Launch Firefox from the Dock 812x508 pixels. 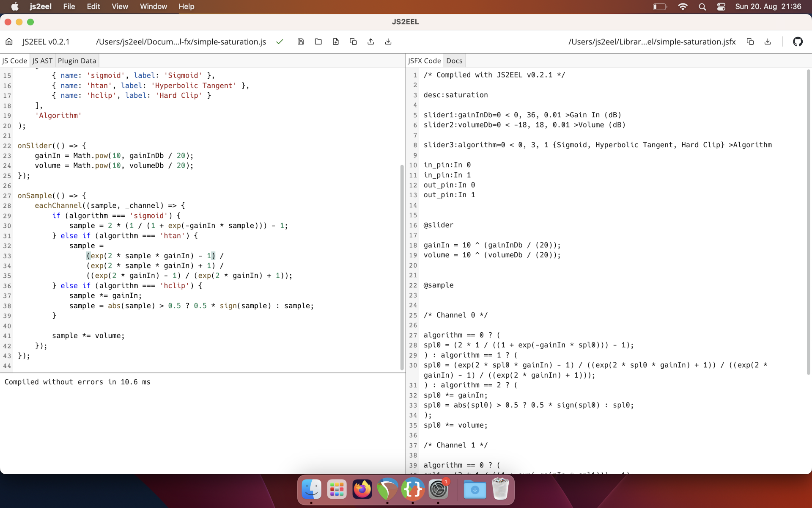tap(362, 489)
